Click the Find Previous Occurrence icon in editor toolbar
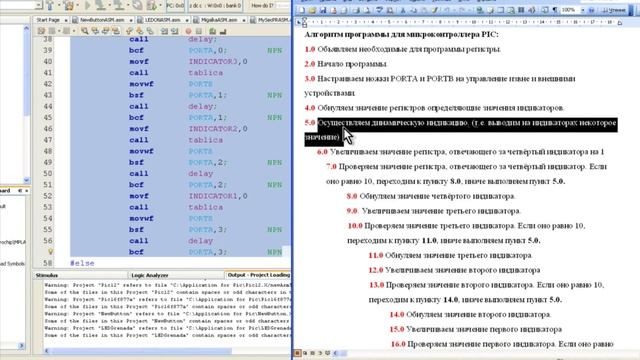Screen dimensions: 640x360 pos(96,31)
